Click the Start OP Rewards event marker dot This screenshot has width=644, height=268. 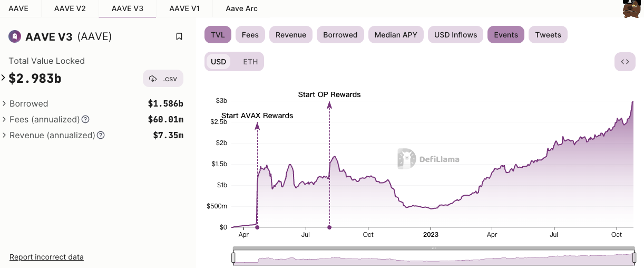click(329, 227)
